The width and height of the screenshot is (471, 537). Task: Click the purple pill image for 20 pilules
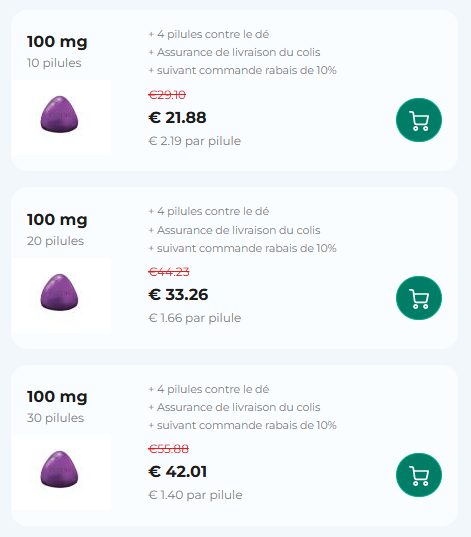point(59,292)
